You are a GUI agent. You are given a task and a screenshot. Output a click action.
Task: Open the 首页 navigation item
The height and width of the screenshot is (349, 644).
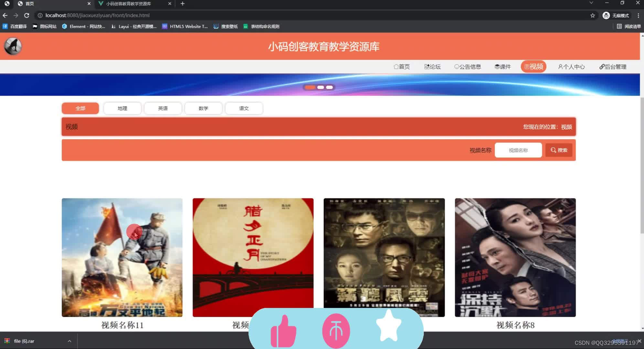pyautogui.click(x=402, y=67)
